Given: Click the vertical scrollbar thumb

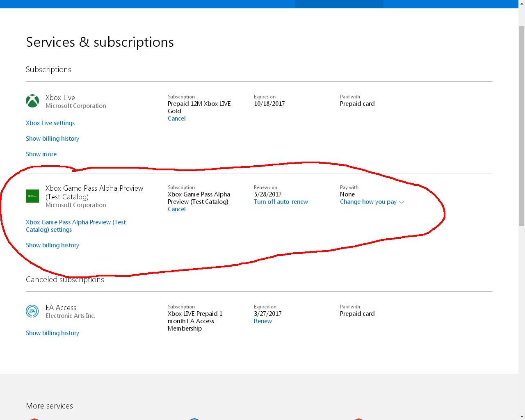Looking at the screenshot, I should click(522, 126).
